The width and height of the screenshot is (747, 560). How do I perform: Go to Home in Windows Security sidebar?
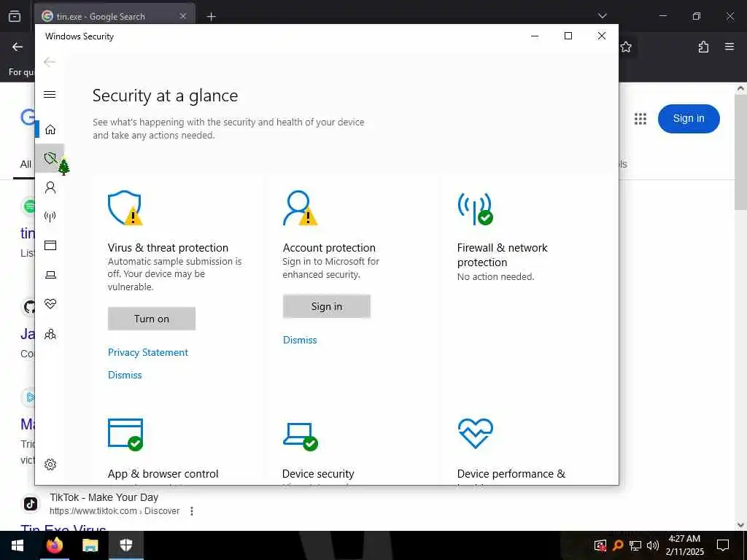point(50,130)
